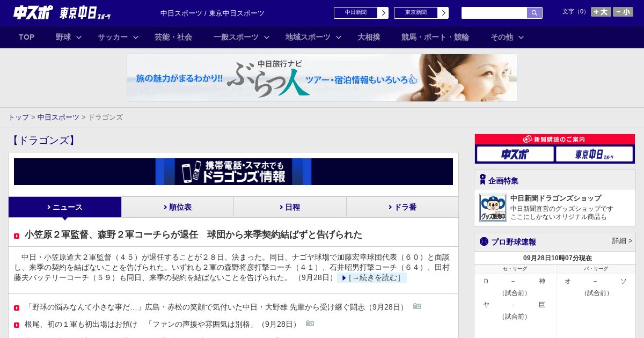The height and width of the screenshot is (338, 644).
Task: Focus the header search input field
Action: pyautogui.click(x=494, y=13)
